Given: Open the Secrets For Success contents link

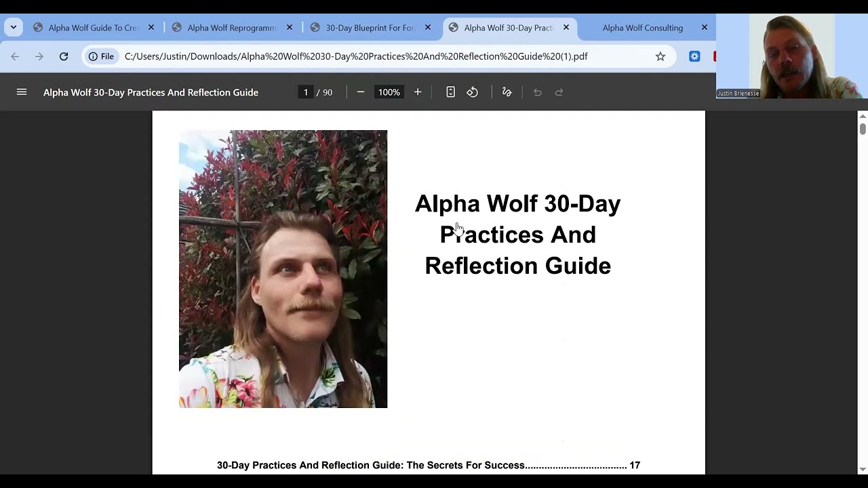Looking at the screenshot, I should click(x=429, y=466).
